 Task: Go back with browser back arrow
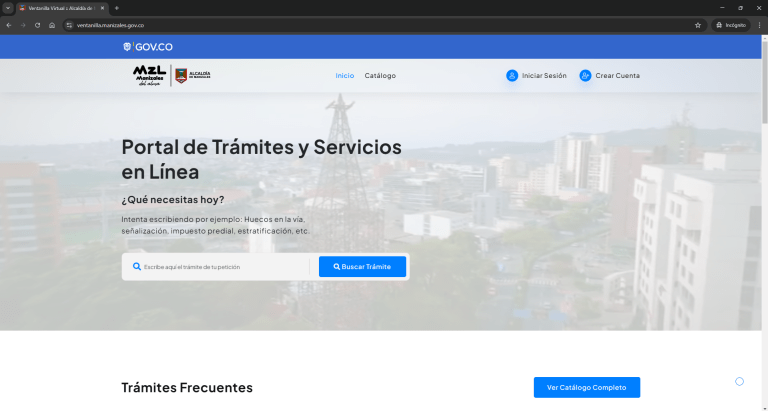[x=9, y=25]
